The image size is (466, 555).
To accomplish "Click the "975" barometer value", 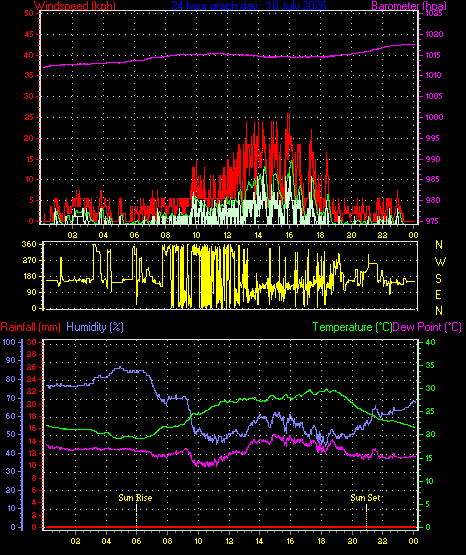I will 432,221.
